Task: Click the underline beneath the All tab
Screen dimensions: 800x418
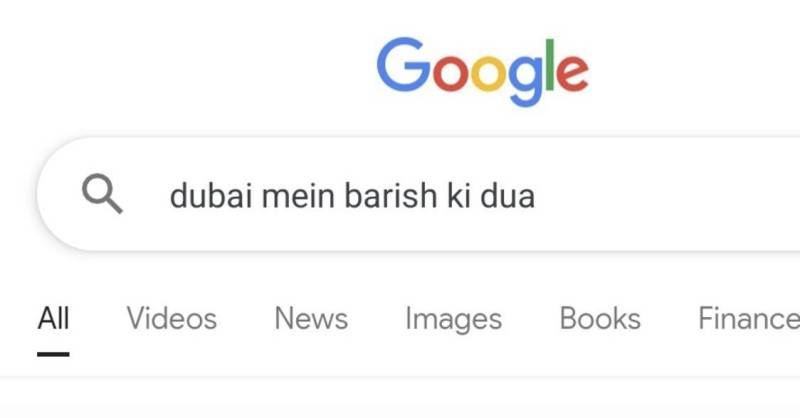Action: tap(53, 354)
